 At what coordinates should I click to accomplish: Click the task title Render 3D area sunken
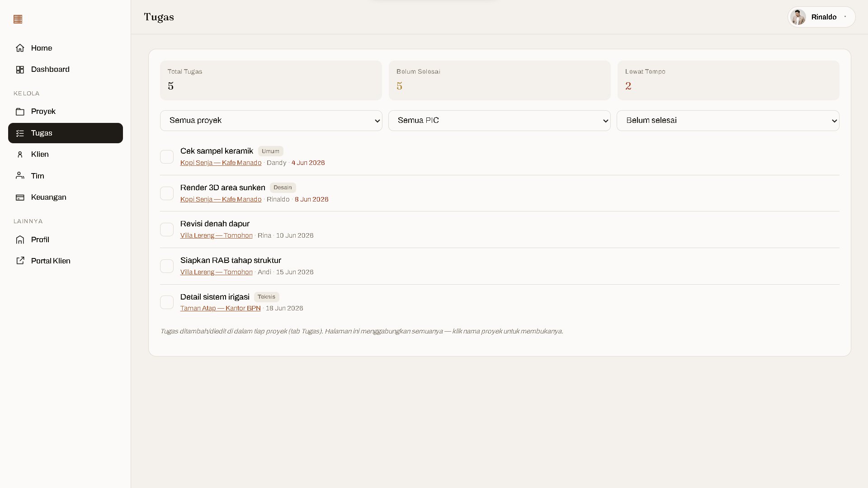coord(222,188)
